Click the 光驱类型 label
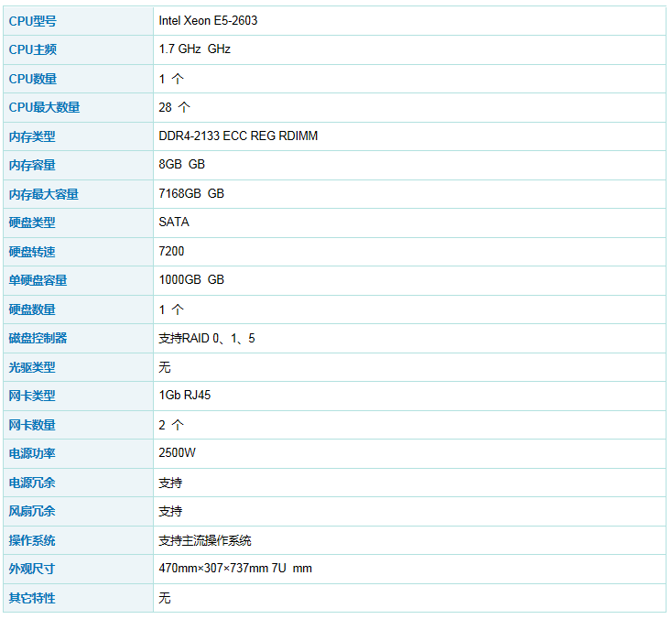The height and width of the screenshot is (619, 672). tap(32, 367)
